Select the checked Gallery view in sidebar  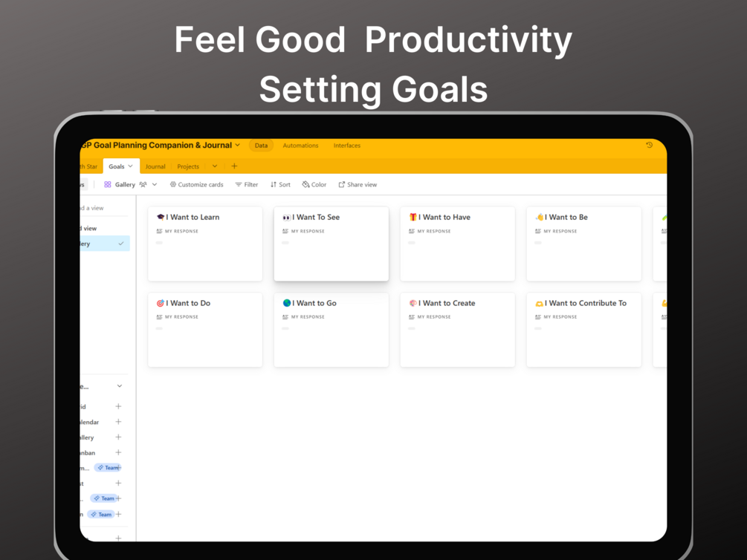click(104, 244)
